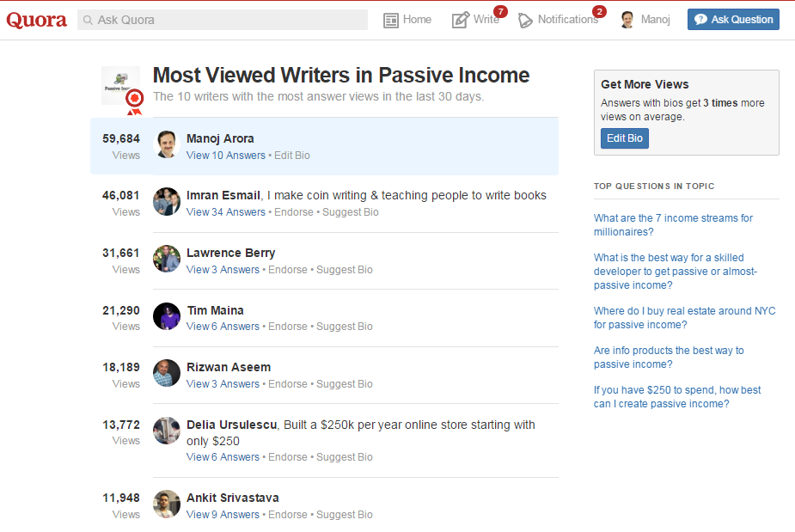
Task: Open Tim Maina's profile picture
Action: pos(167,316)
